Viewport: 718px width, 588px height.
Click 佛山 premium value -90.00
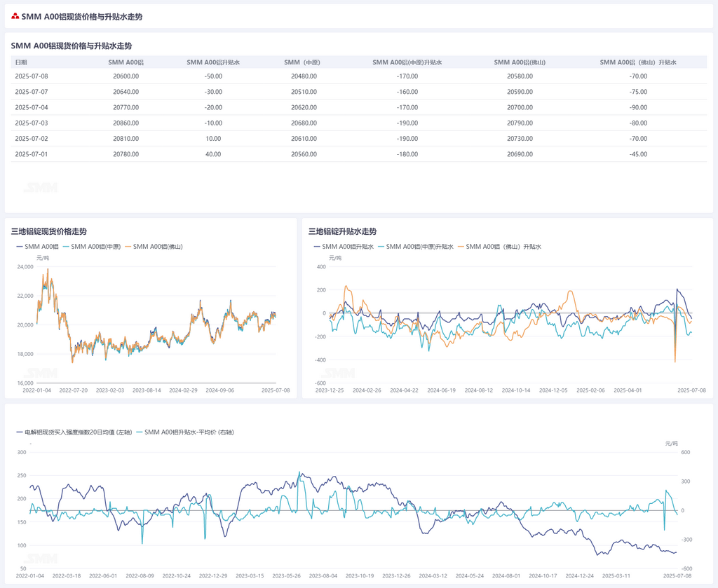click(638, 107)
